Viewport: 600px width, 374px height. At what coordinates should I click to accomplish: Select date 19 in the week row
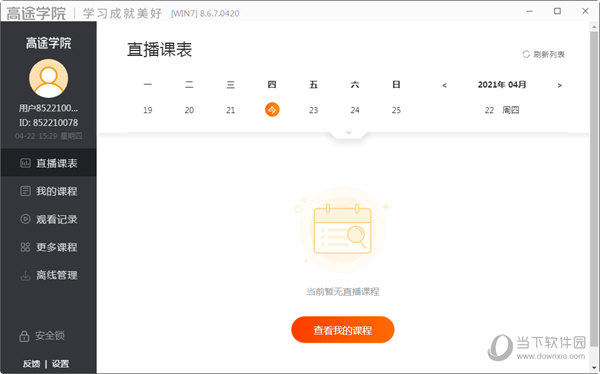click(148, 110)
